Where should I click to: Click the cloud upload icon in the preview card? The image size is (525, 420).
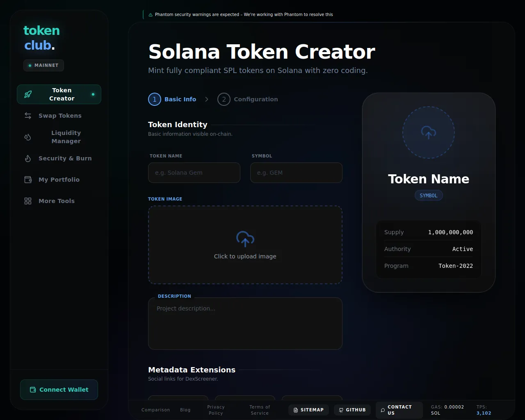click(x=429, y=132)
